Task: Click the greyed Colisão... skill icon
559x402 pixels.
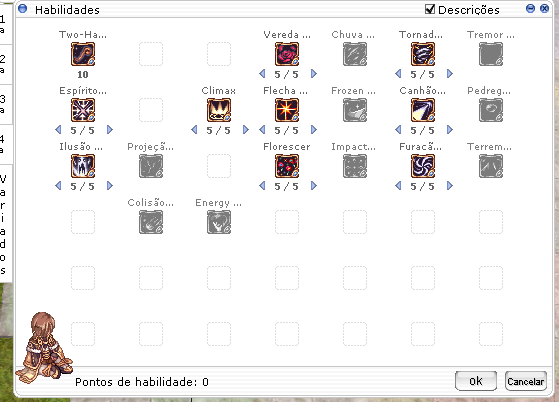Action: pyautogui.click(x=151, y=222)
